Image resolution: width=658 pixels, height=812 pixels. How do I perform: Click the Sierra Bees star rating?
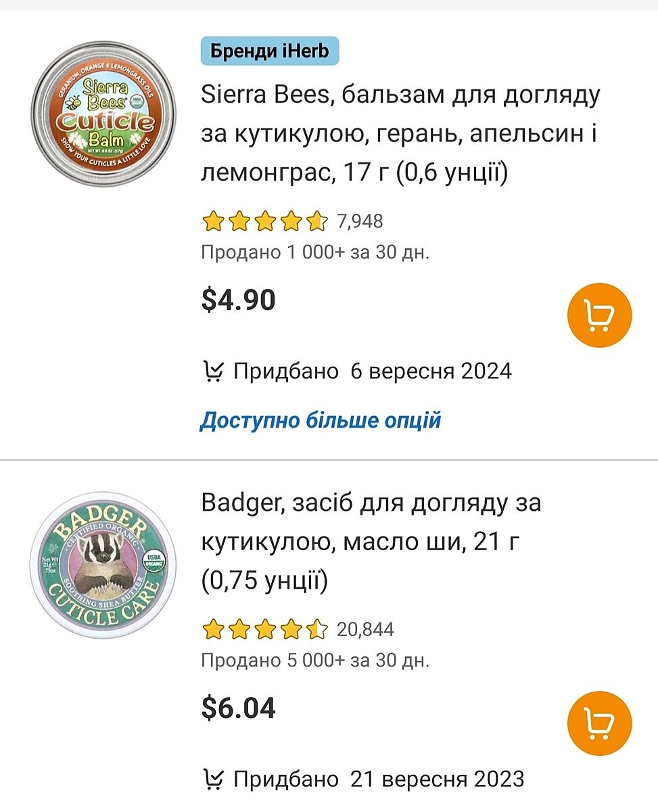[264, 221]
